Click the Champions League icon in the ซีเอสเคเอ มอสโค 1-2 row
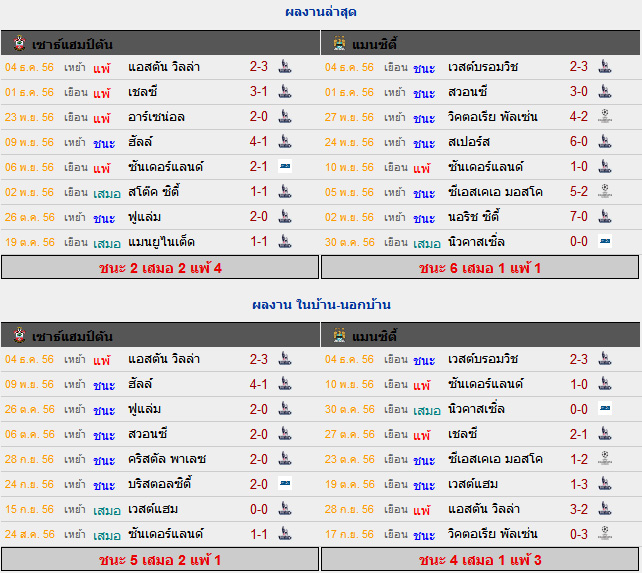This screenshot has width=642, height=573. point(605,459)
